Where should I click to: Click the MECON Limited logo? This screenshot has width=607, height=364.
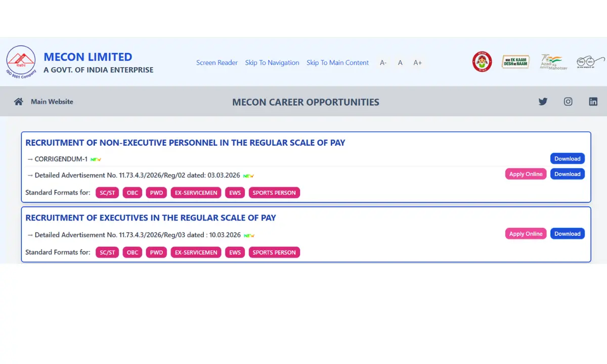click(x=21, y=61)
